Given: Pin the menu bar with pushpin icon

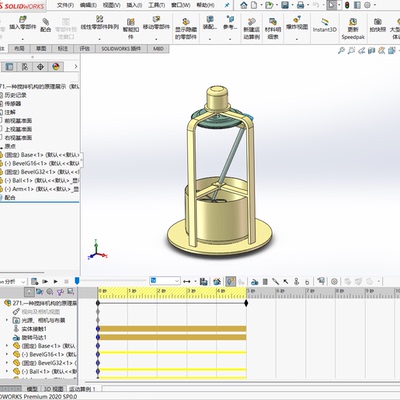Looking at the screenshot, I should click(x=227, y=5).
